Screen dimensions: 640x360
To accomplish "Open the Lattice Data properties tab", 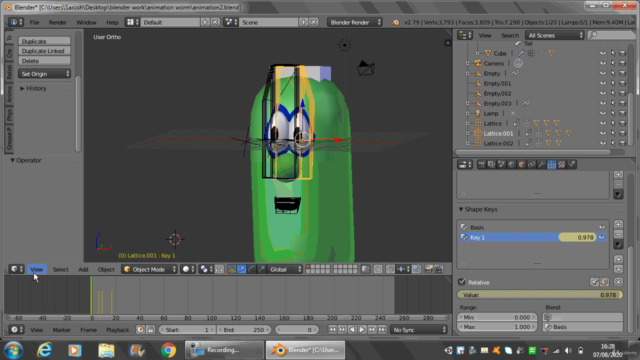I will [x=551, y=164].
